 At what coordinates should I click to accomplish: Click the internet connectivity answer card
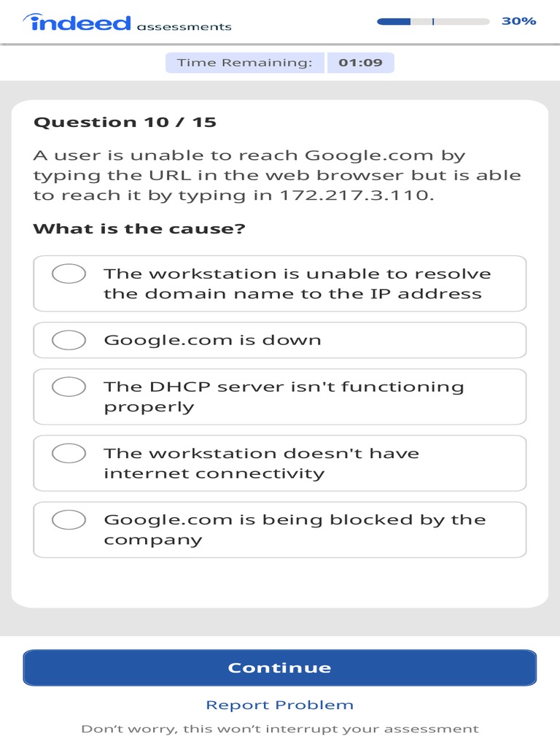point(279,463)
